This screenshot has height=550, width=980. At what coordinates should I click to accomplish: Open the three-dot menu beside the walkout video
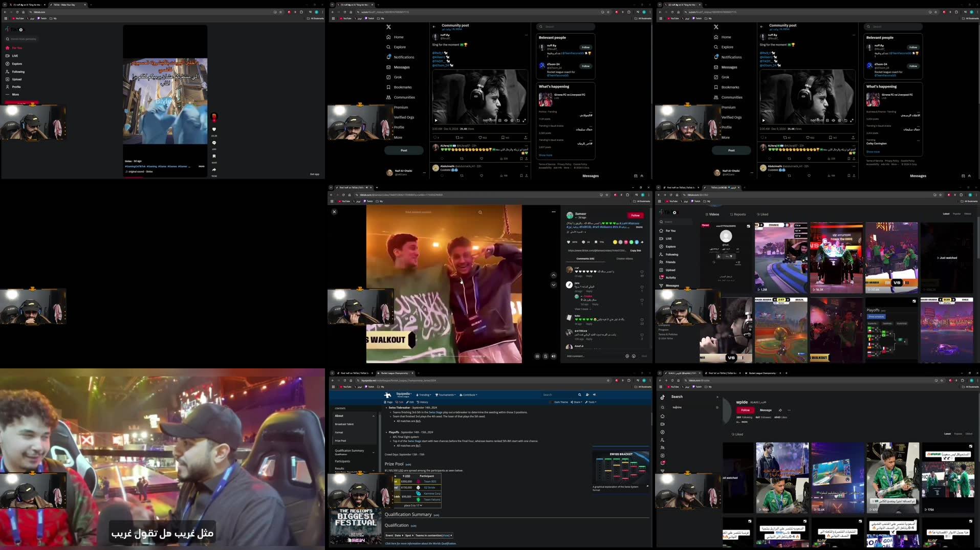553,211
